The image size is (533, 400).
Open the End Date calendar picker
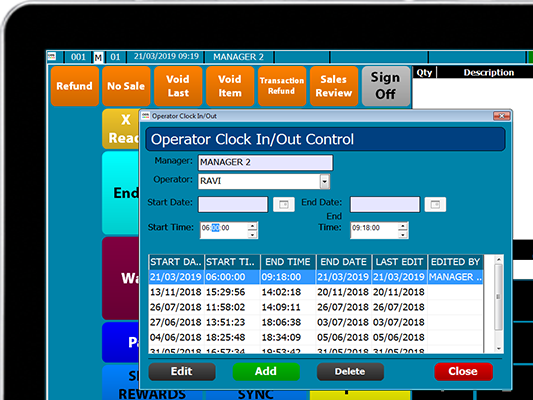coord(435,204)
